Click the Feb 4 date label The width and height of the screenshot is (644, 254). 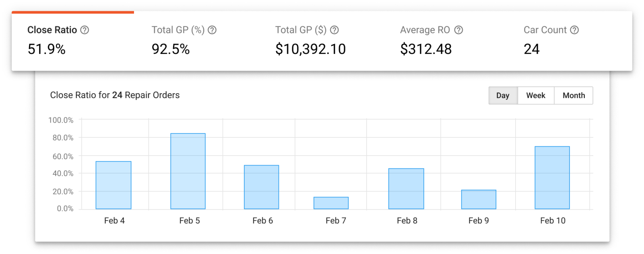[114, 221]
